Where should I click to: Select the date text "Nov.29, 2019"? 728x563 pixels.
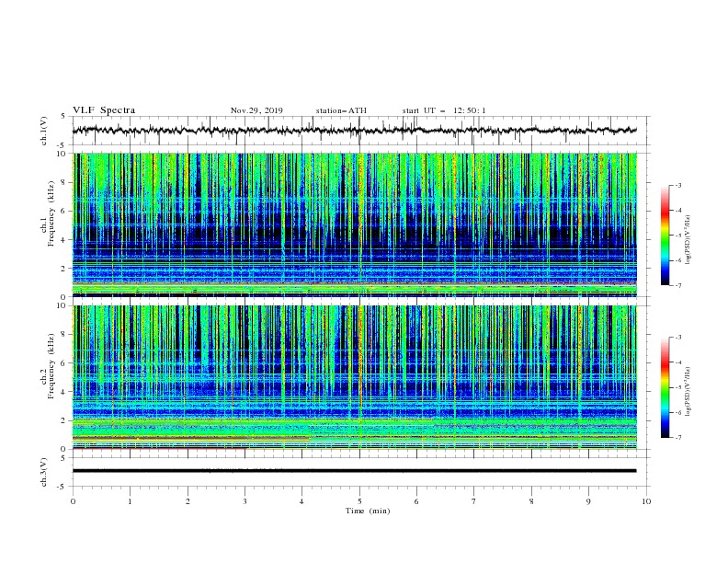(x=256, y=110)
